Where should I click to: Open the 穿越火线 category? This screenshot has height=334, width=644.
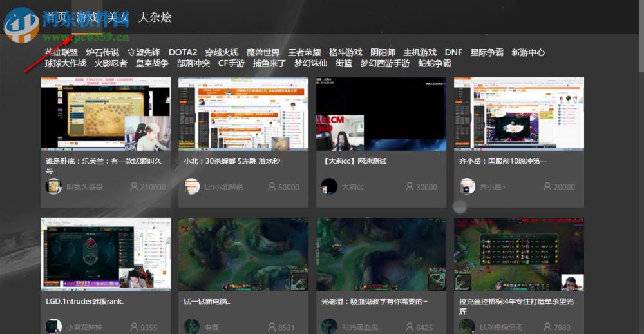(x=222, y=53)
